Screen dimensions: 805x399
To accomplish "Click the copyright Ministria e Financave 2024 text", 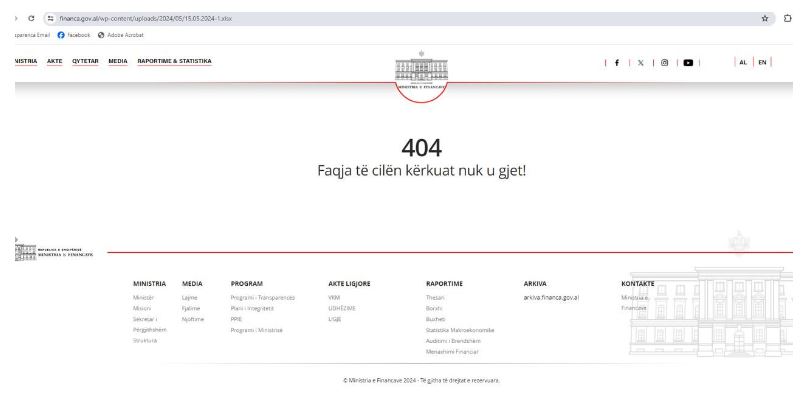I will pos(421,381).
